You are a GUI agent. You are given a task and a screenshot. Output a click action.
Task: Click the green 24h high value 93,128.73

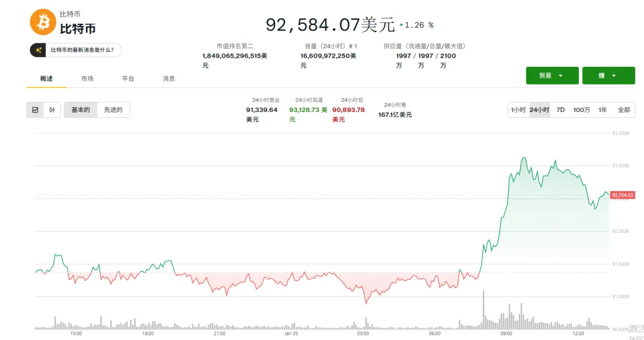(308, 114)
